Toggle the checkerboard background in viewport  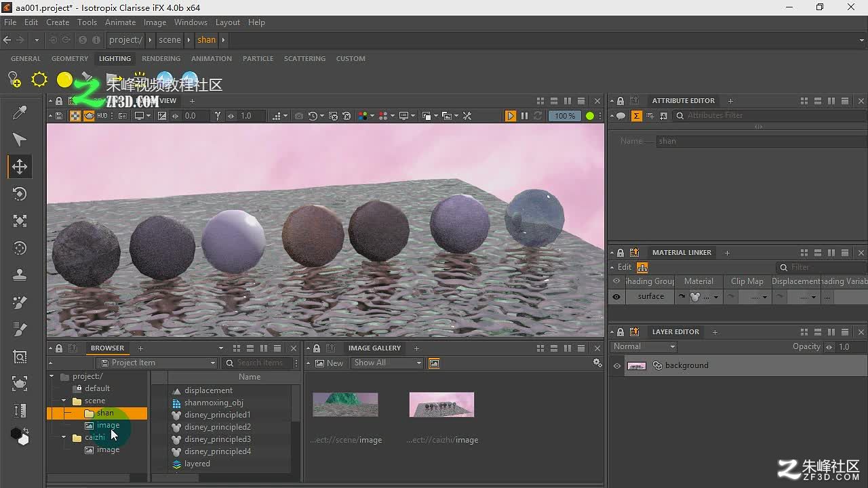[75, 116]
